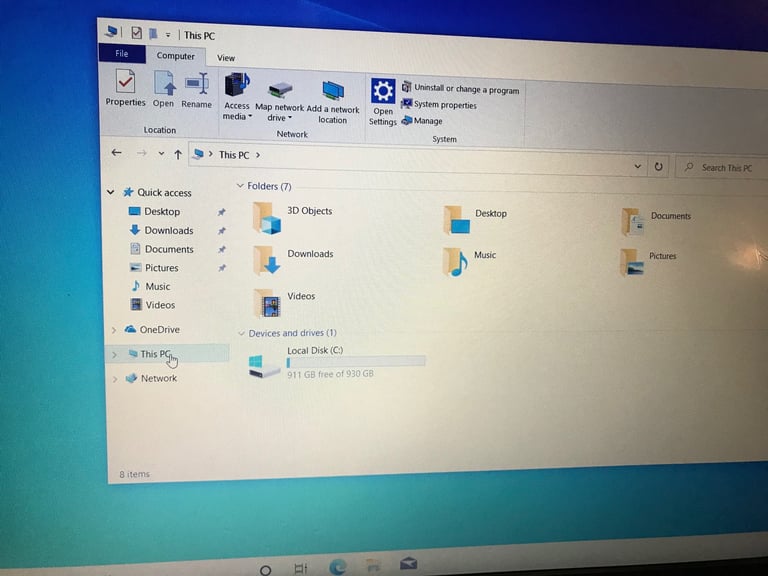Collapse the Folders (7) group

pos(240,186)
